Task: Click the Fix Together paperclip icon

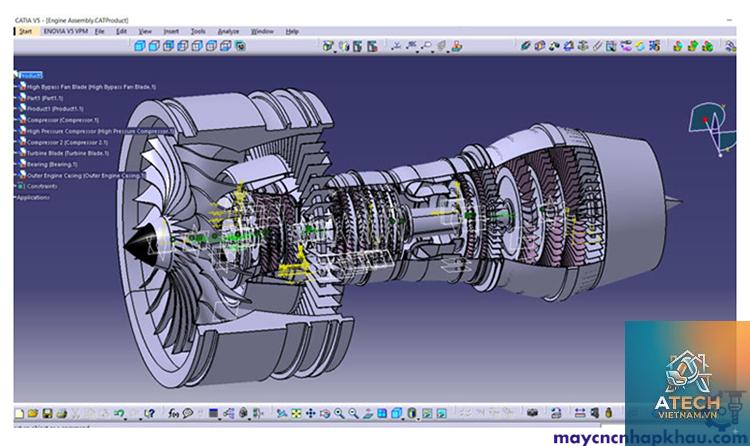Action: (597, 46)
